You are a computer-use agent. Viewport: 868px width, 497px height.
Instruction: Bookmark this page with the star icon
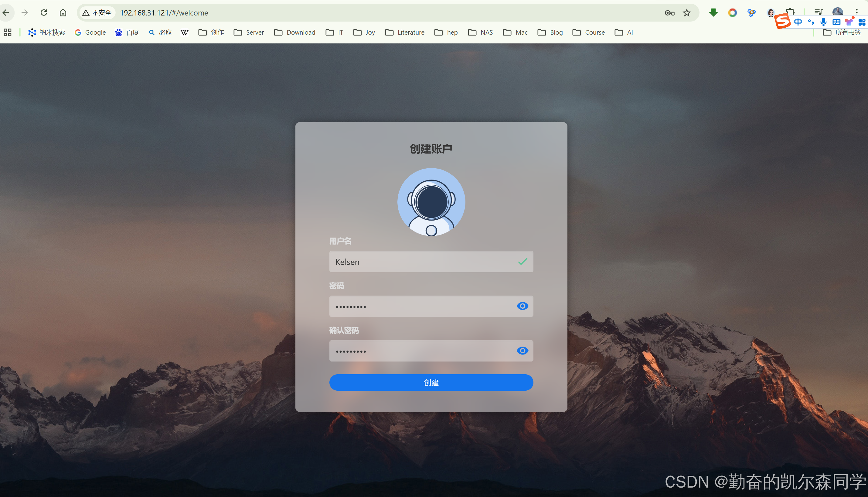(x=686, y=13)
